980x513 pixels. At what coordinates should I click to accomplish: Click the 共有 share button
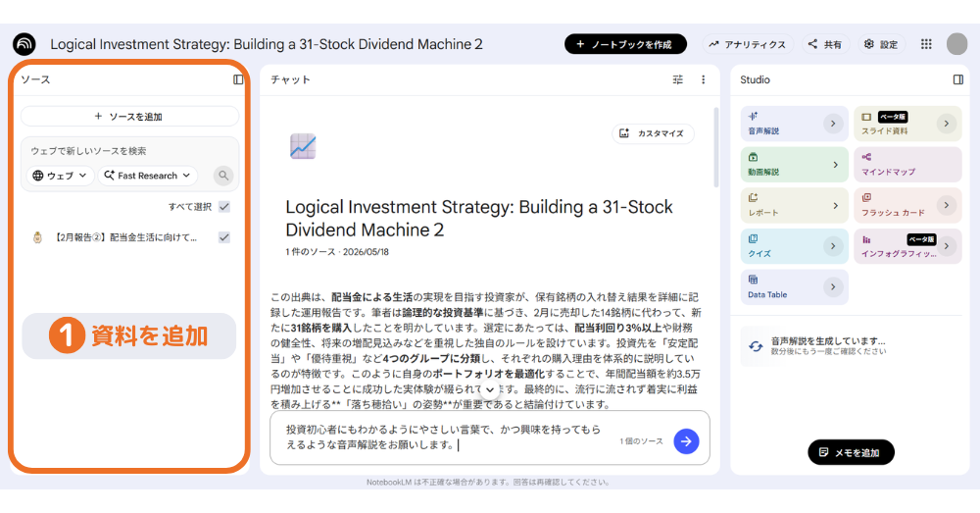[x=825, y=44]
